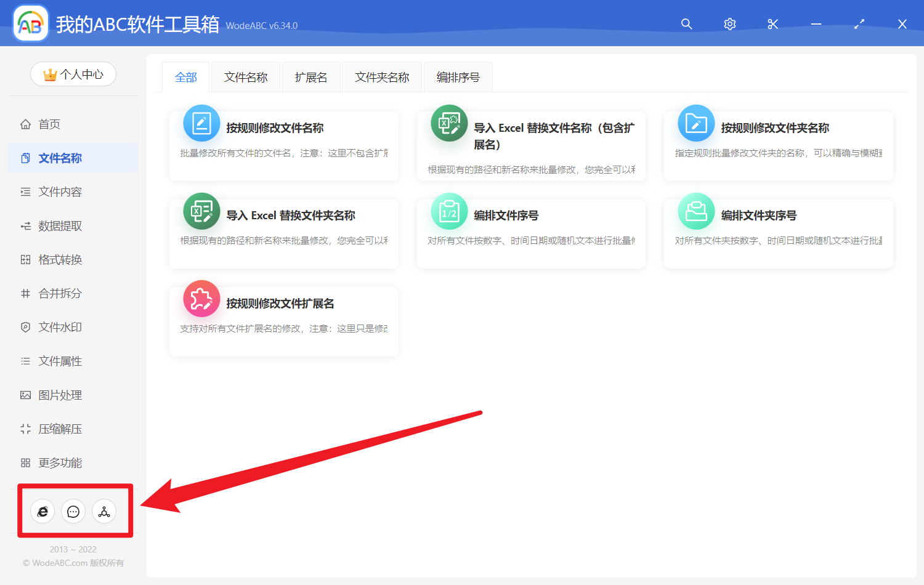The width and height of the screenshot is (924, 585).
Task: Switch to the 扩展名 tab
Action: [311, 78]
